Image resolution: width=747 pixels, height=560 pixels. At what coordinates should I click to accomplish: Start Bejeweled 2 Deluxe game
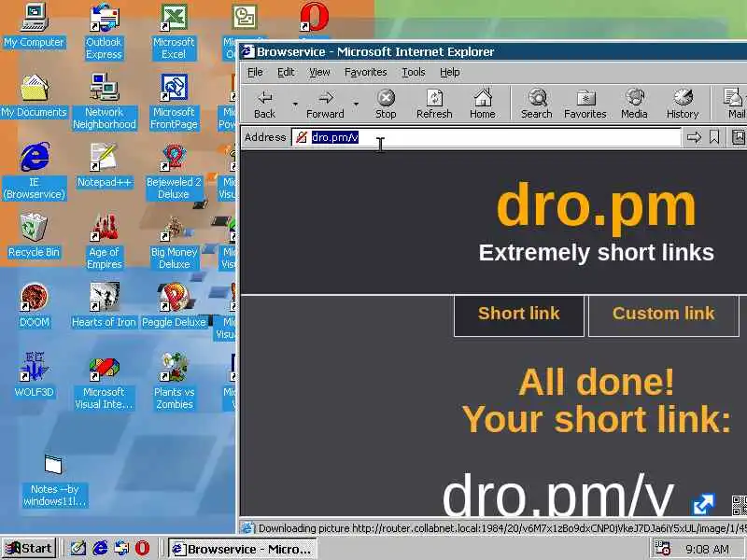174,172
